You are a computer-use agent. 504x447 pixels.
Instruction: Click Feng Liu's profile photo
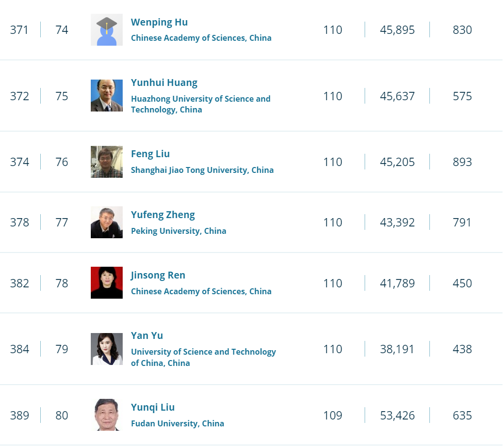(106, 162)
